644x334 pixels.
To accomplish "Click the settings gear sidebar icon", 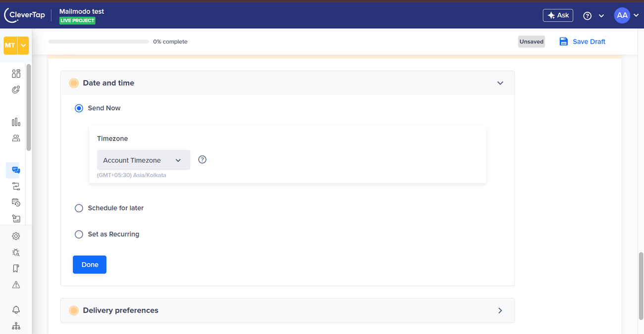I will [x=16, y=236].
